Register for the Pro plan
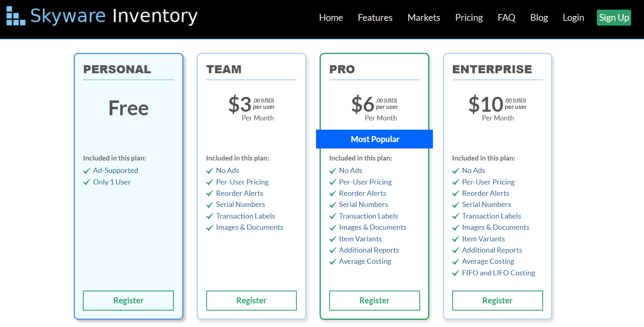Viewport: 644px width, 327px height. (x=374, y=301)
